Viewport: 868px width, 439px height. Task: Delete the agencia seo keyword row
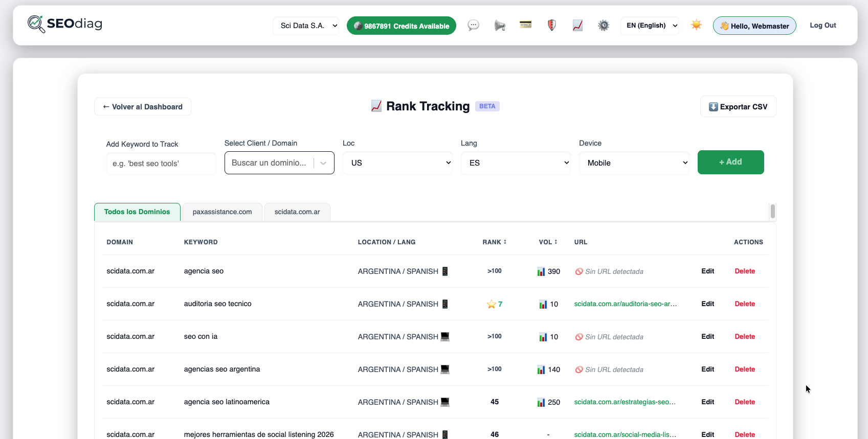point(745,271)
